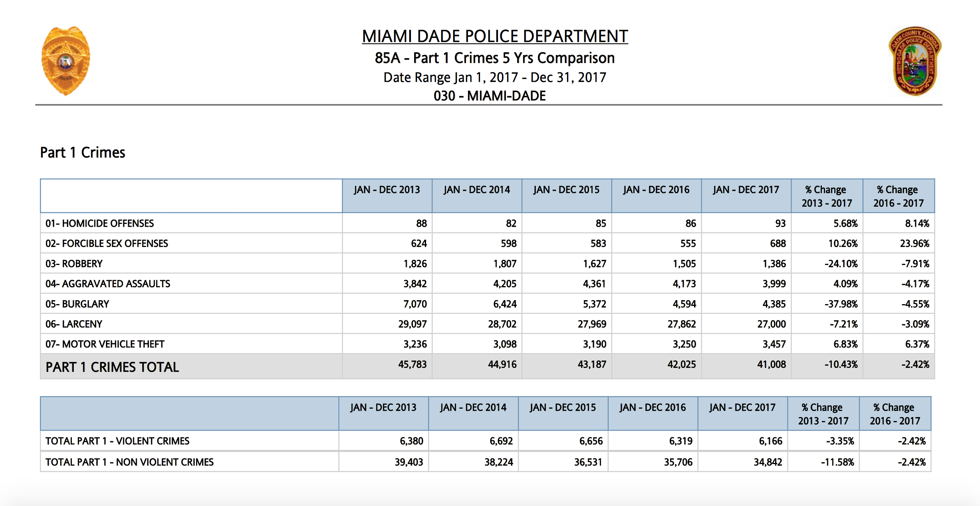Click the -24.10% robbery change cell
Screen dimensions: 980x506
[x=841, y=264]
